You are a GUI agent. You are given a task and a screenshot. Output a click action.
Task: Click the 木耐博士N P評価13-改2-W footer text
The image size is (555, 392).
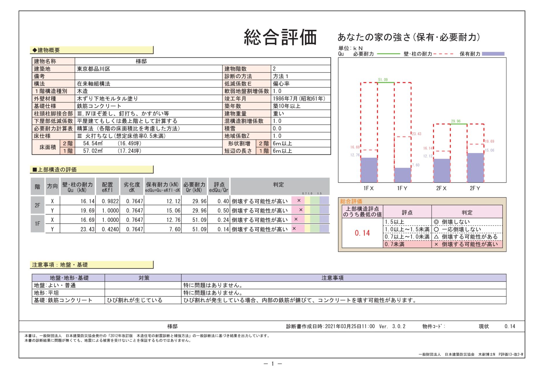(x=501, y=354)
